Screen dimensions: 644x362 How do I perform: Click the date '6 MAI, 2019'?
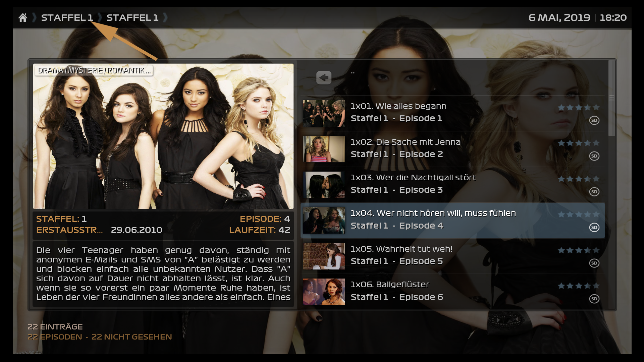coord(559,18)
